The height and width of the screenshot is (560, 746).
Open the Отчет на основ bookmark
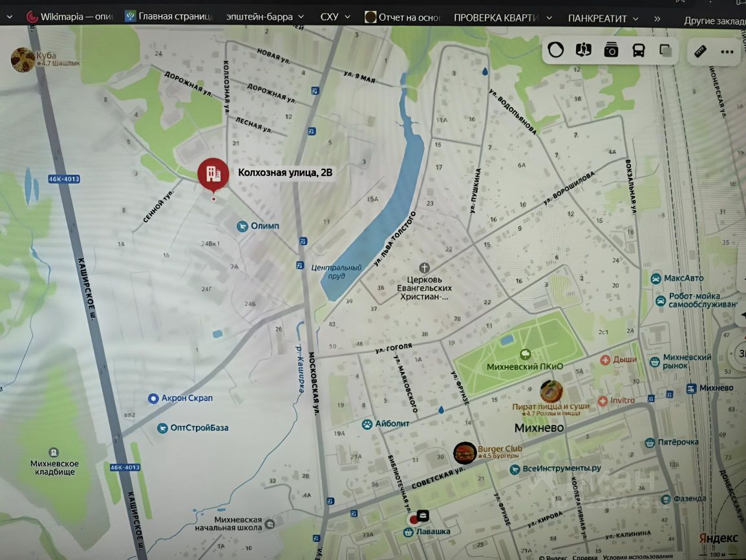click(x=403, y=17)
